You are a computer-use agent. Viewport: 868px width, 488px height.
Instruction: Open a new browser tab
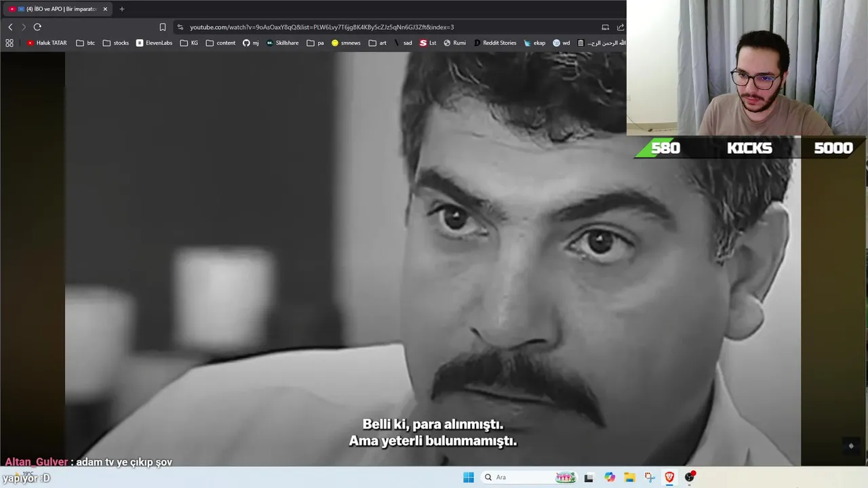(122, 9)
